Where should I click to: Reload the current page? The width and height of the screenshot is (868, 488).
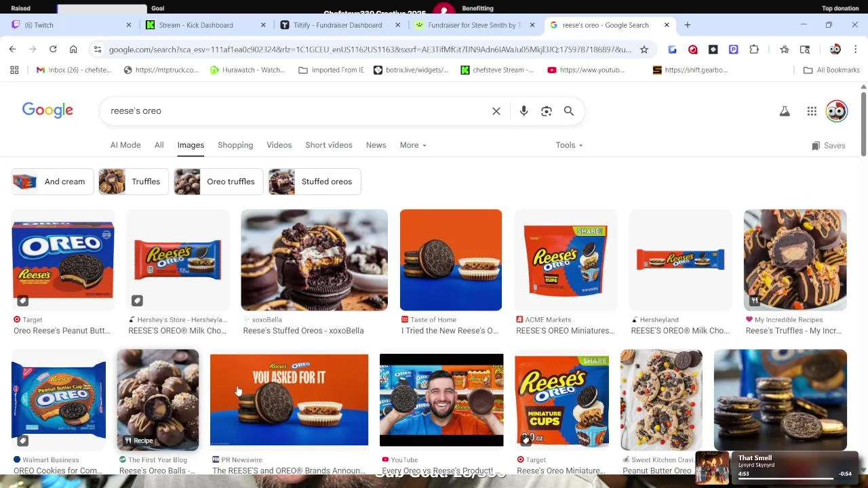coord(53,49)
